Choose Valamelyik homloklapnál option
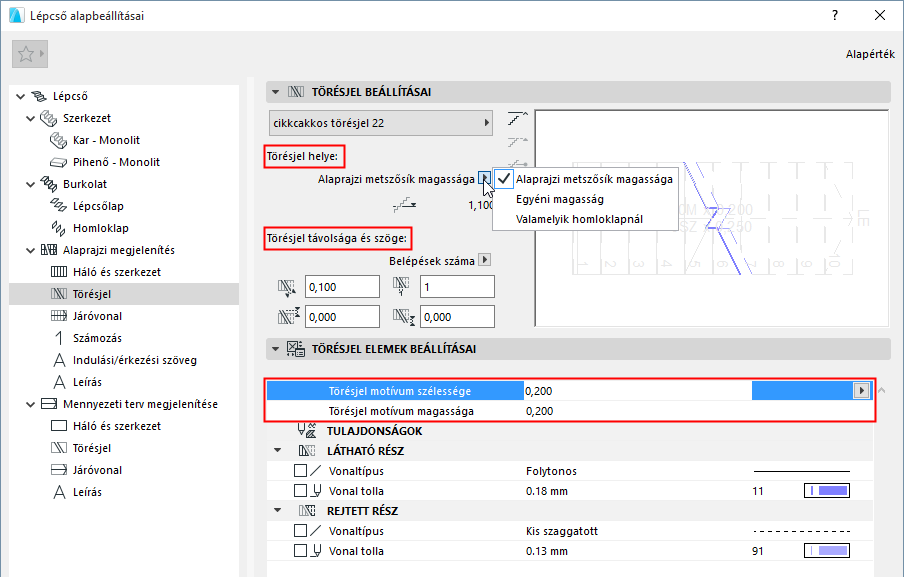Screen dimensions: 904x577 pyautogui.click(x=579, y=219)
